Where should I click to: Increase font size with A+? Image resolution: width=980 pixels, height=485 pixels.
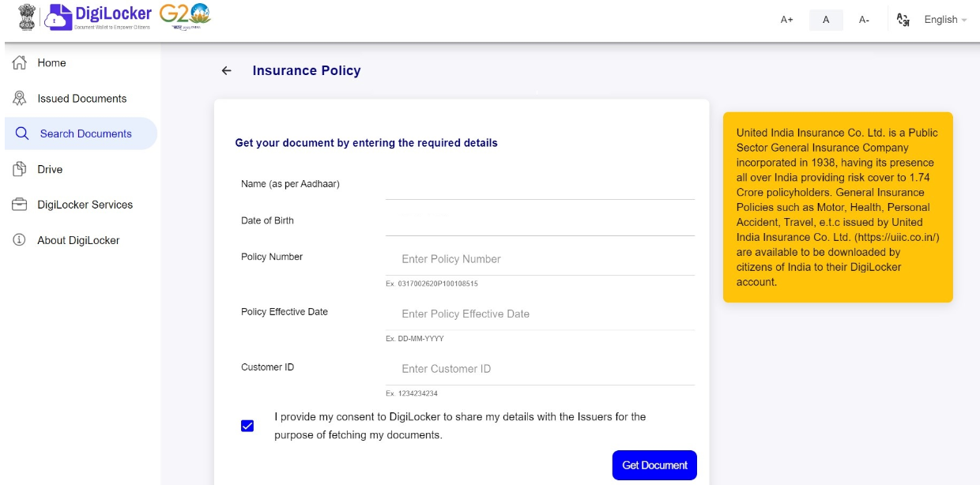pyautogui.click(x=786, y=20)
